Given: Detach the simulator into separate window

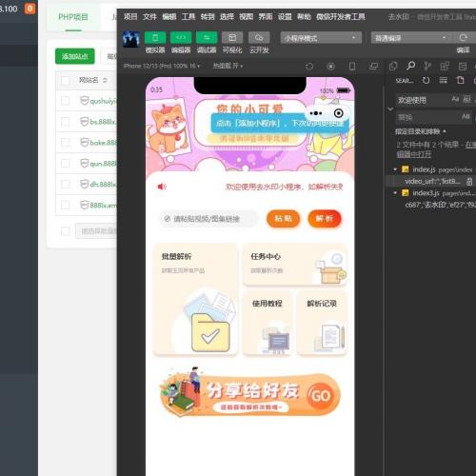Looking at the screenshot, I should [373, 67].
